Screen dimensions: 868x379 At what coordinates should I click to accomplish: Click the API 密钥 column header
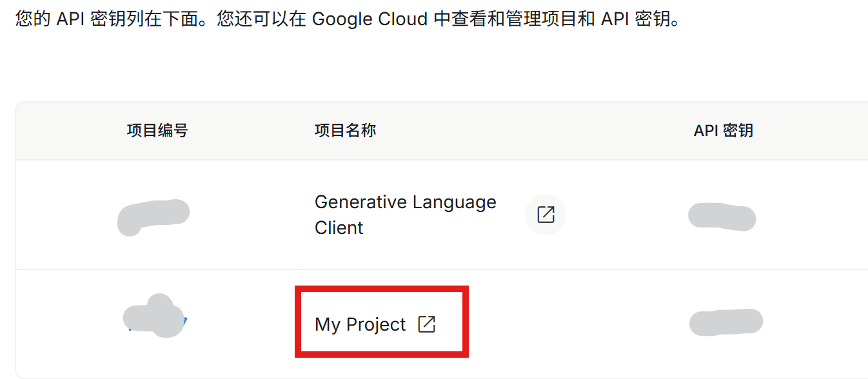click(x=723, y=131)
